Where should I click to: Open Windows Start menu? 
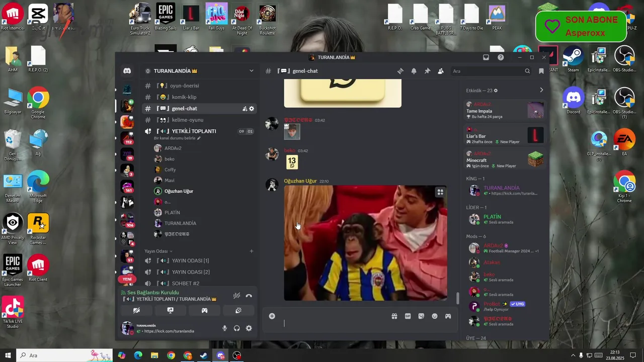click(8, 355)
